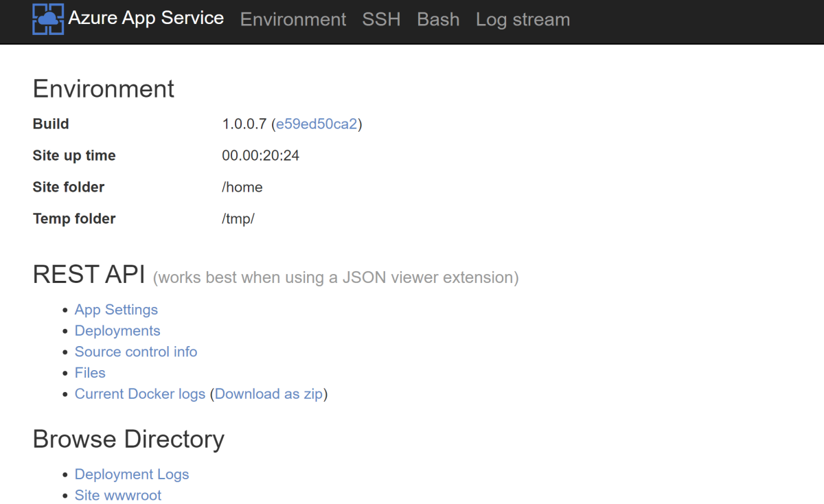824x504 pixels.
Task: Browse the Files REST API link
Action: tap(90, 373)
